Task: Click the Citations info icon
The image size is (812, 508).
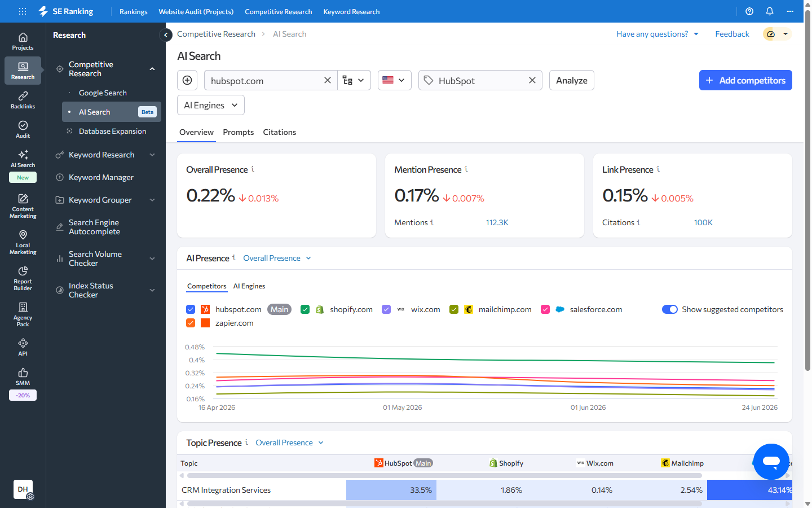Action: (638, 222)
